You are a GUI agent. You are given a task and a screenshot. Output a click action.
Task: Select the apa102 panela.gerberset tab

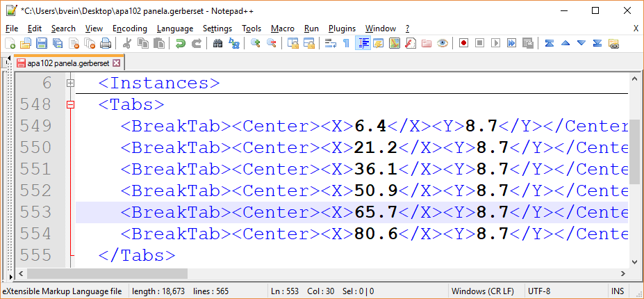[68, 63]
